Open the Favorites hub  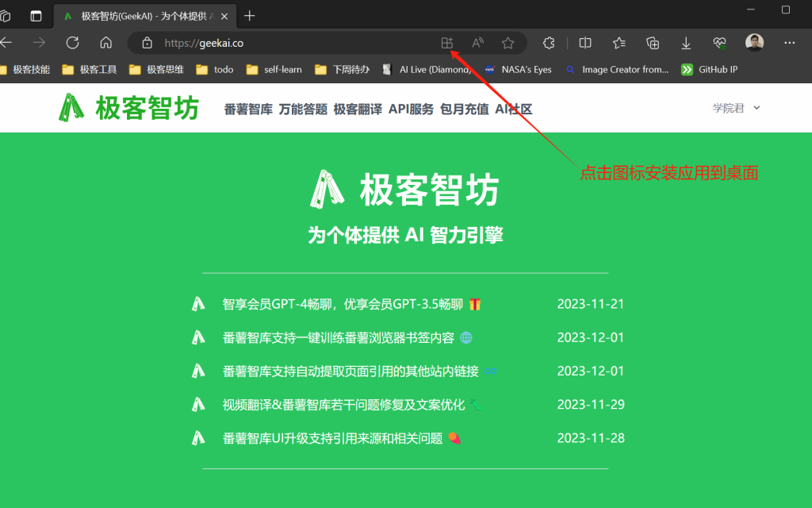pos(619,43)
